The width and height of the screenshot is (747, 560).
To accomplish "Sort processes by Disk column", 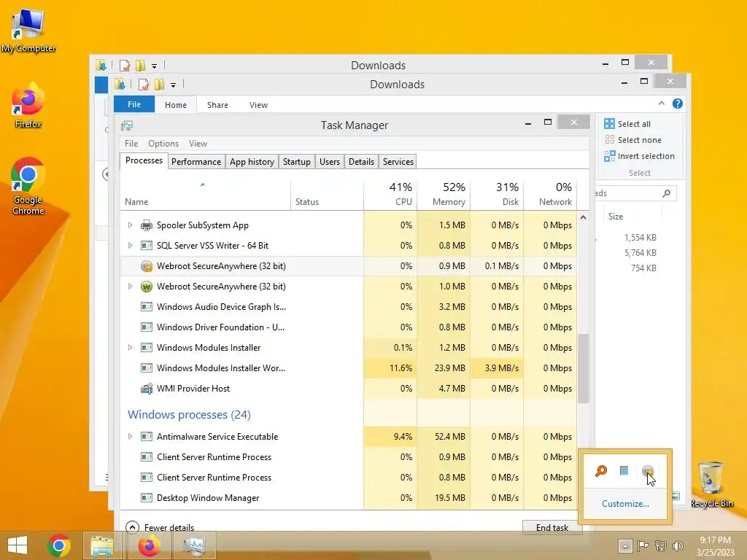I will pyautogui.click(x=497, y=195).
